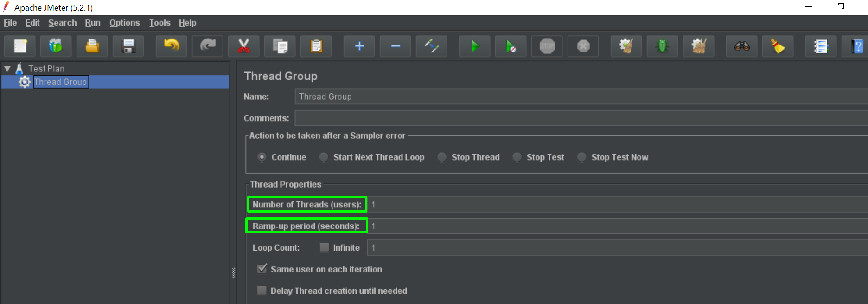Open the File menu

click(10, 23)
